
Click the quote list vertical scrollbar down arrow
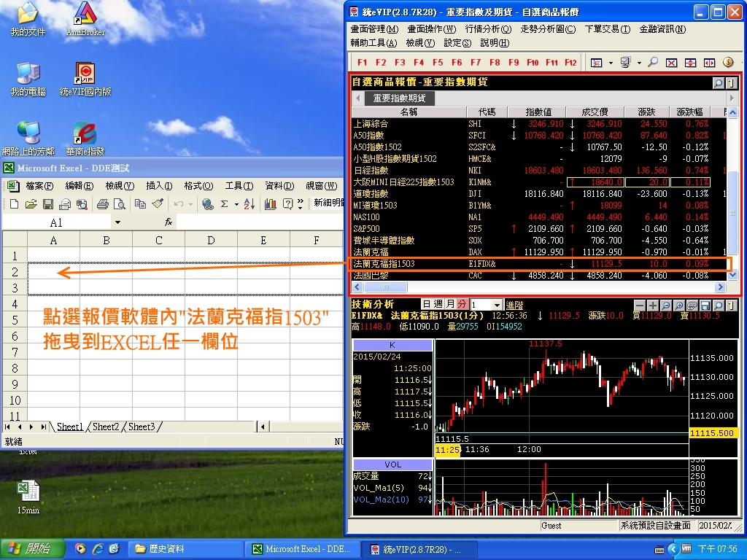(x=732, y=275)
